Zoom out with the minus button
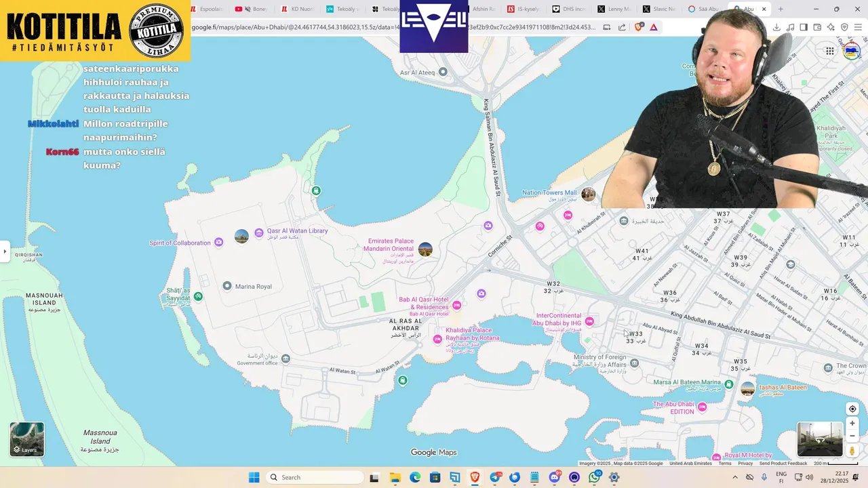The width and height of the screenshot is (868, 488). coord(852,436)
